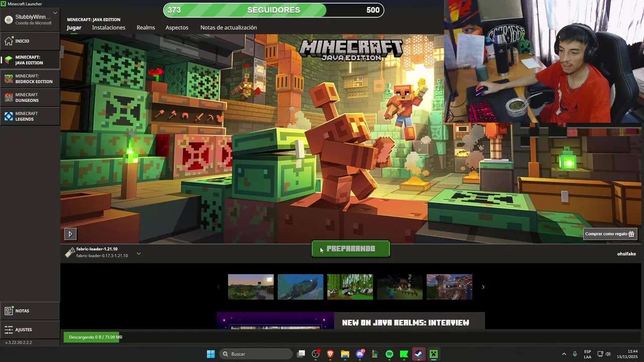Image resolution: width=644 pixels, height=362 pixels.
Task: Open Steam from taskbar
Action: pos(419,354)
